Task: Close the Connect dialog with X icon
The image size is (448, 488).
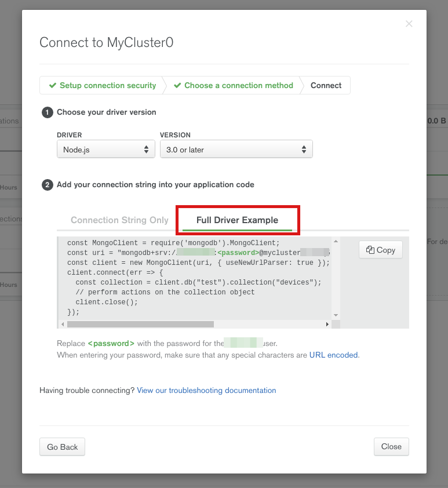Action: [409, 24]
